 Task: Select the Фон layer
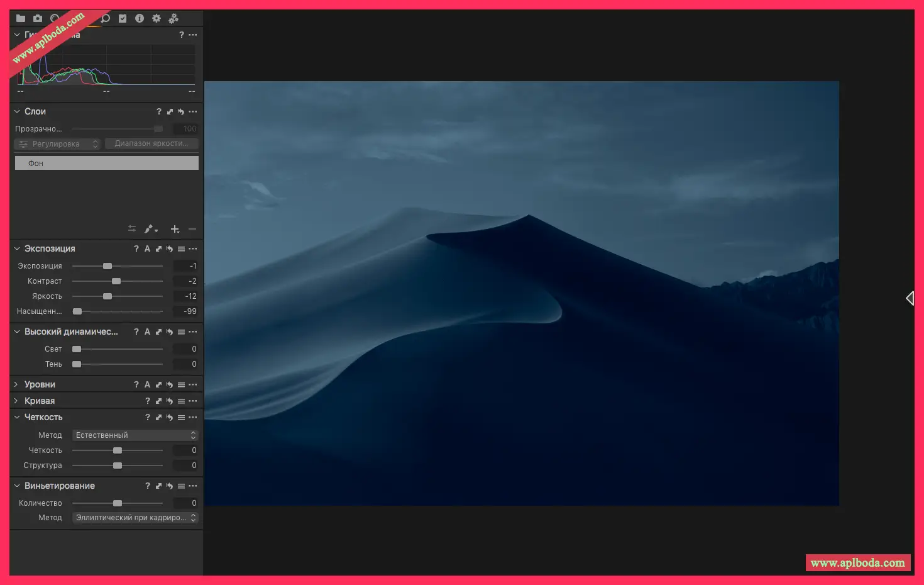click(x=106, y=164)
